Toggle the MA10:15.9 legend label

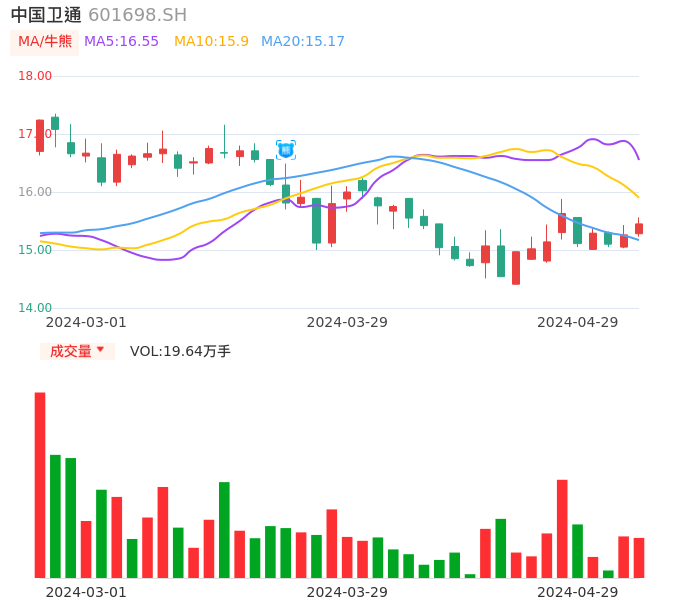click(x=211, y=42)
